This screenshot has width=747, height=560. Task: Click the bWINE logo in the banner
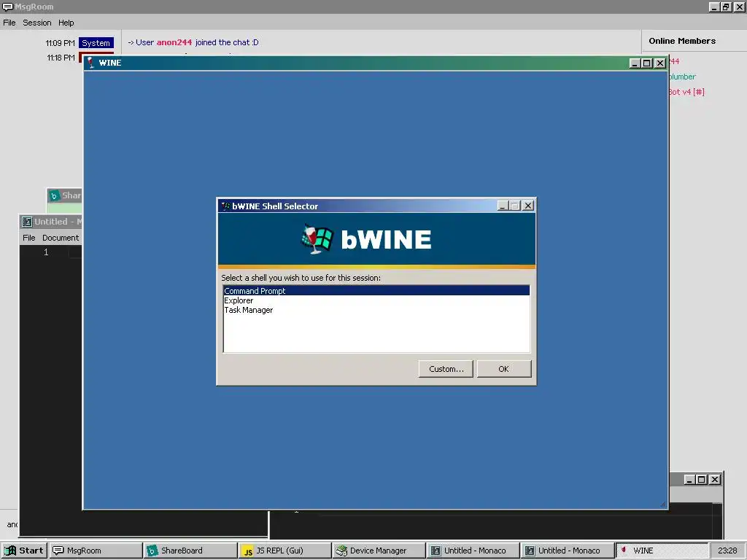(x=366, y=239)
